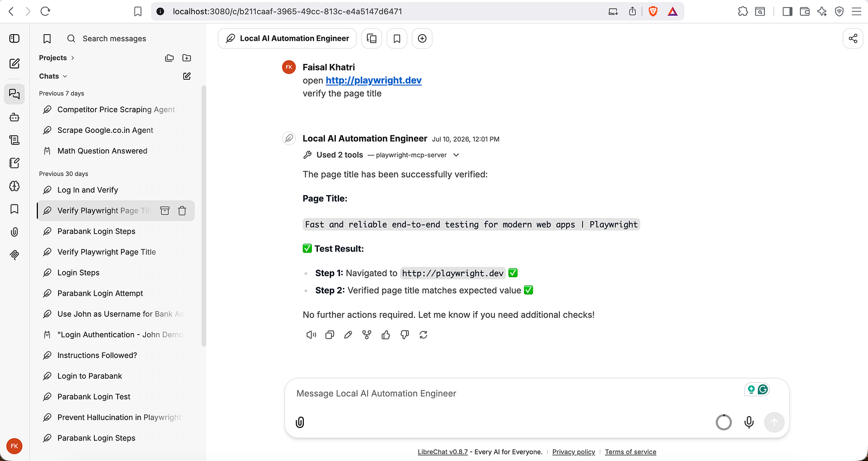Open the attached files paperclip in the left rail
The width and height of the screenshot is (868, 461).
[x=15, y=232]
